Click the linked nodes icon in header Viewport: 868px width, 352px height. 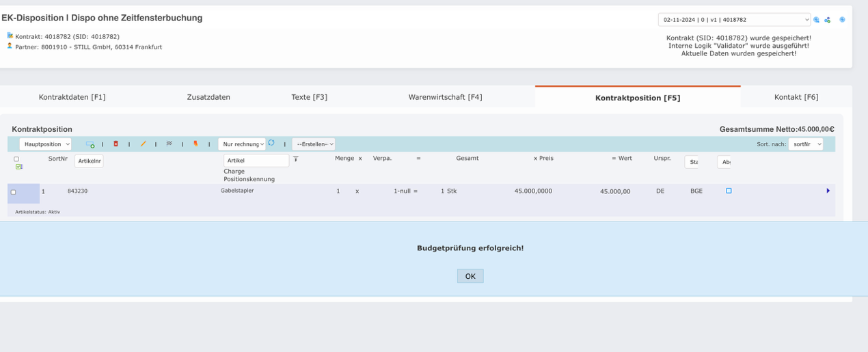point(827,20)
